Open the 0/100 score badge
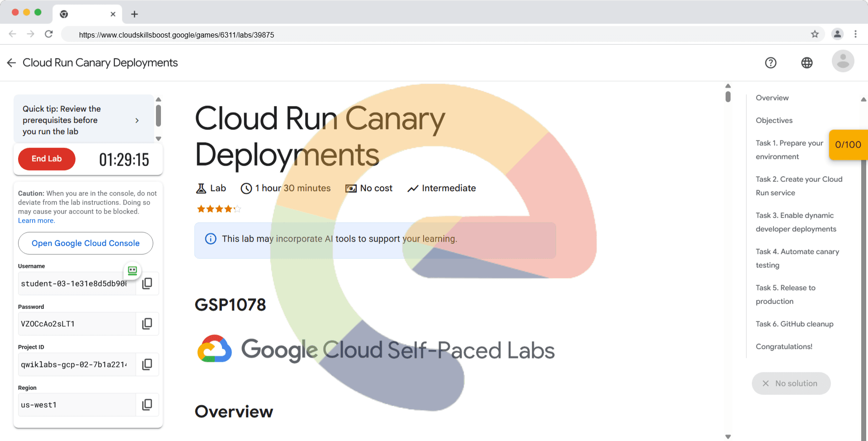Image resolution: width=868 pixels, height=441 pixels. click(x=848, y=145)
